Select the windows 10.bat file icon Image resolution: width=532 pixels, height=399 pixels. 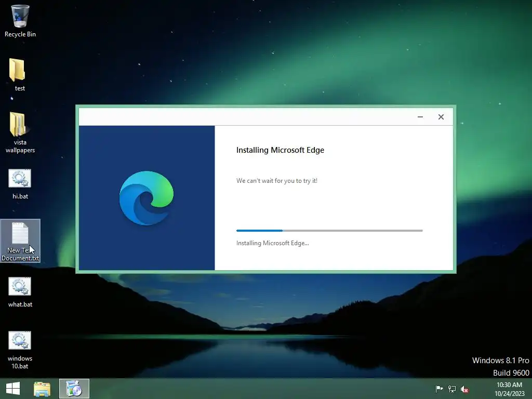(x=20, y=350)
